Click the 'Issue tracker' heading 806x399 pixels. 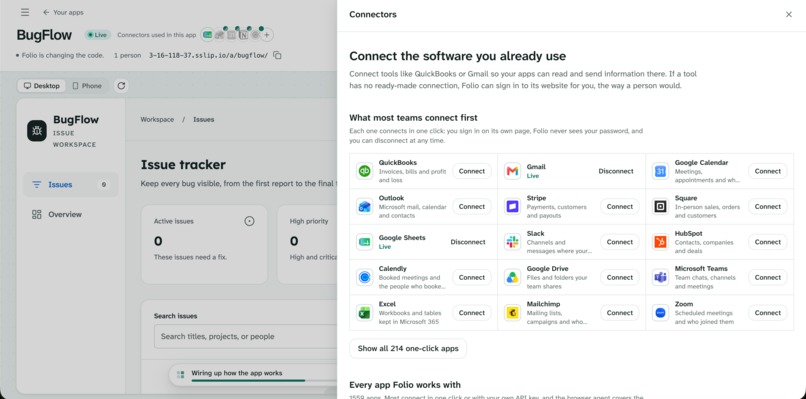pos(183,165)
